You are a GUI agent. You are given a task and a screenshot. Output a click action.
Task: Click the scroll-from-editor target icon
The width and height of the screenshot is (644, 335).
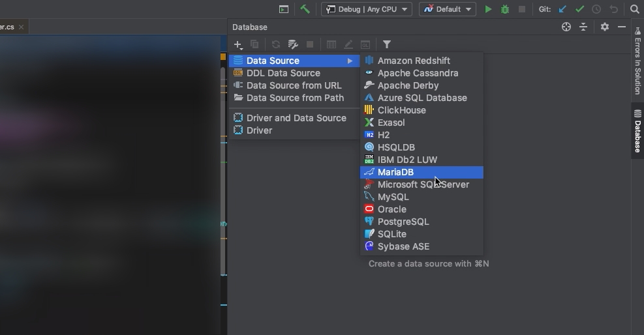(566, 27)
